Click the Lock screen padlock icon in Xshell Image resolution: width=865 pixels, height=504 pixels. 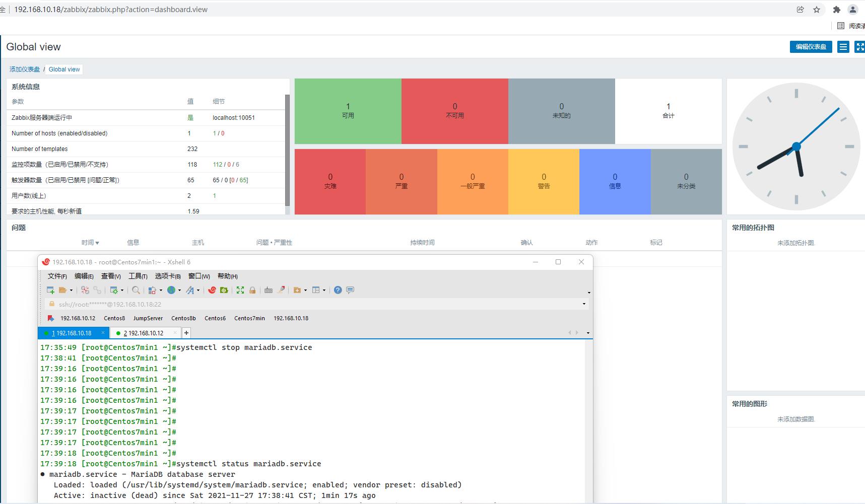[x=252, y=290]
